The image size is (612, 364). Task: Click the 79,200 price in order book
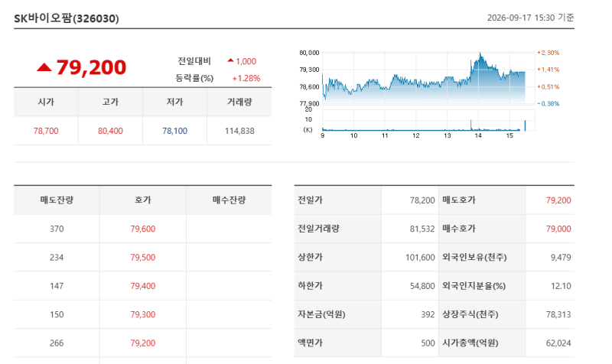tap(143, 343)
